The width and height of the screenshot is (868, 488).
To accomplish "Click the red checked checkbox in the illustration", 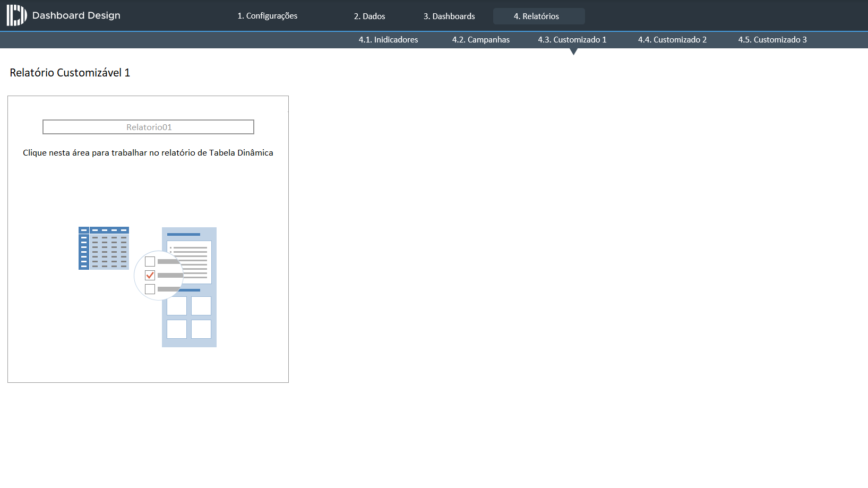I will [x=150, y=275].
